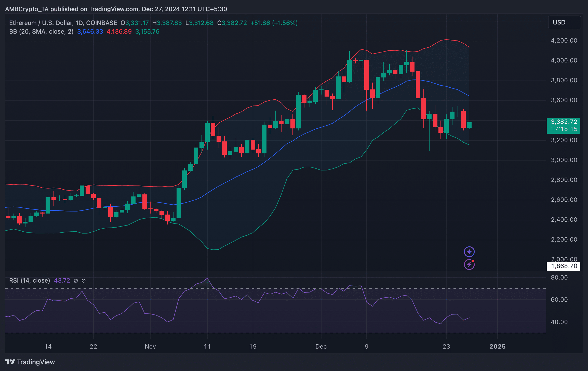Click the 3,200.00 price axis label
Viewport: 588px width, 371px height.
tap(564, 140)
